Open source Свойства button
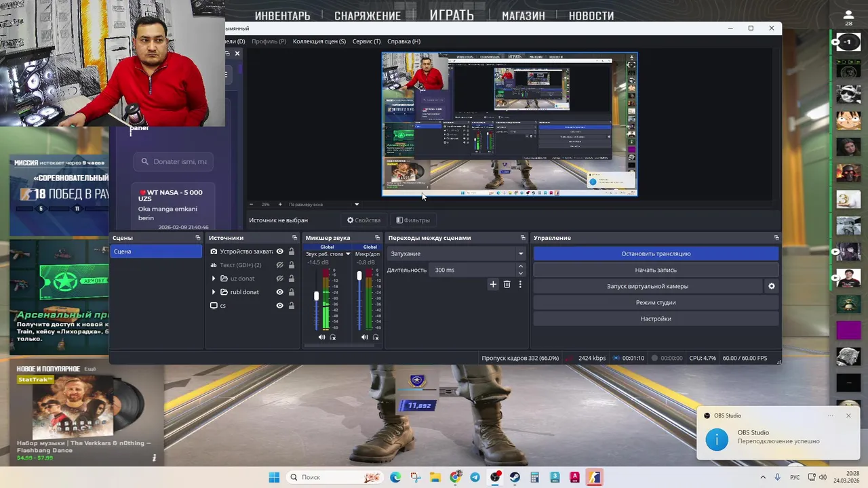Image resolution: width=868 pixels, height=488 pixels. click(x=363, y=220)
